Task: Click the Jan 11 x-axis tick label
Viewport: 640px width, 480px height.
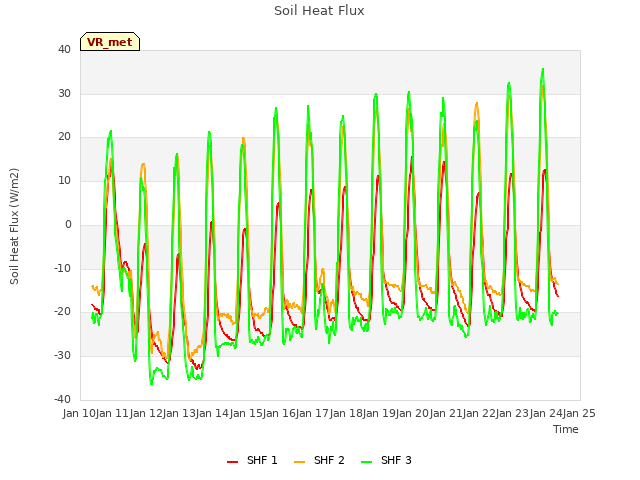Action: point(113,413)
